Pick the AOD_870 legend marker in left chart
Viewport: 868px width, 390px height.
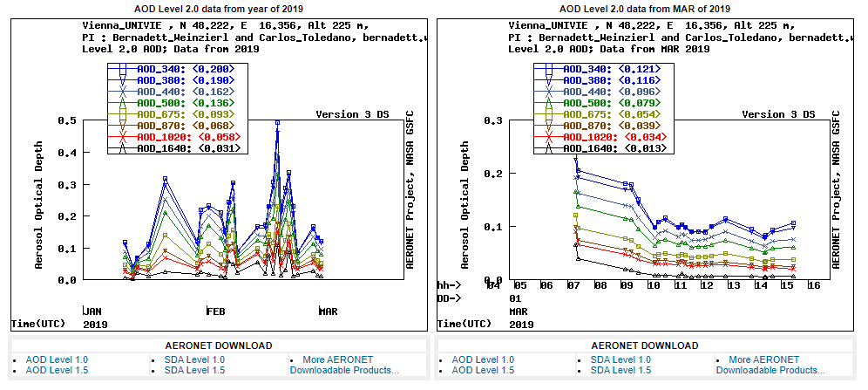[123, 126]
